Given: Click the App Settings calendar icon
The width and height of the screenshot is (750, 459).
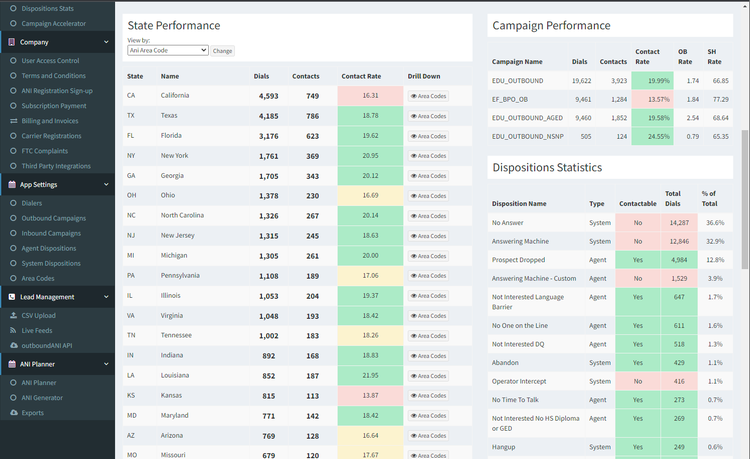Looking at the screenshot, I should (x=12, y=185).
